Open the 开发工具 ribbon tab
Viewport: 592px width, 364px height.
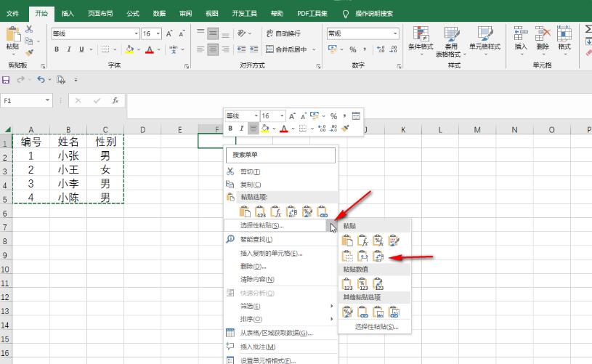click(x=244, y=14)
